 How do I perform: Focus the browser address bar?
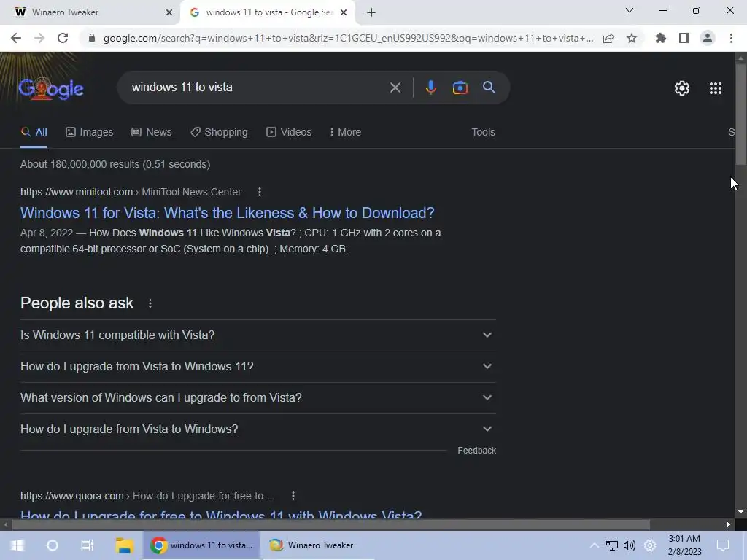click(x=348, y=38)
